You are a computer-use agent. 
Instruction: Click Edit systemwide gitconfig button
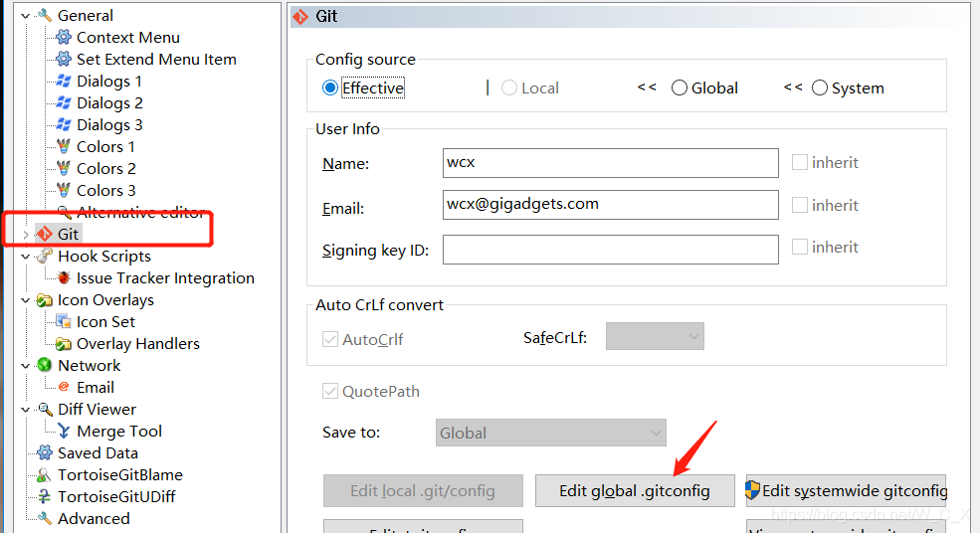(847, 490)
